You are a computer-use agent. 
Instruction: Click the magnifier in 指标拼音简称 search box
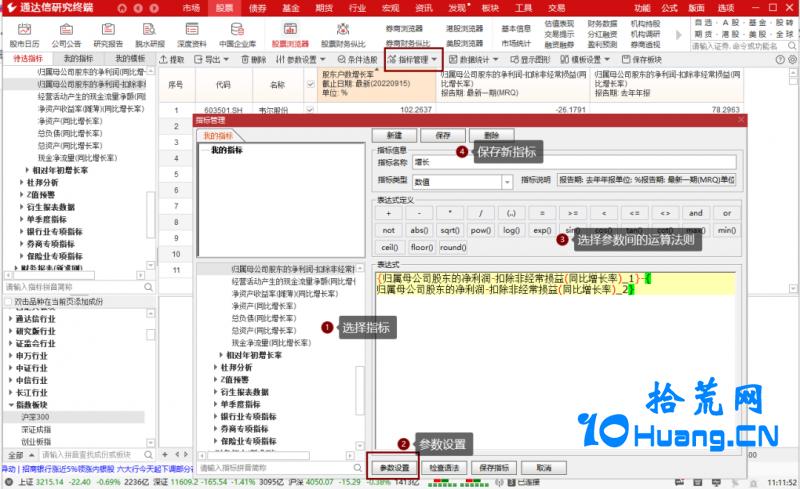click(x=148, y=287)
